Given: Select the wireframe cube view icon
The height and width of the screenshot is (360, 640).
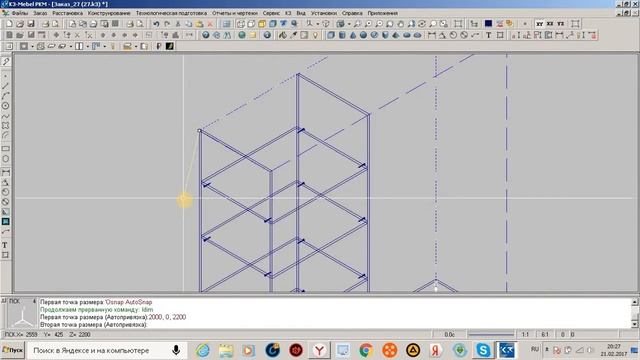Looking at the screenshot, I should tap(241, 24).
